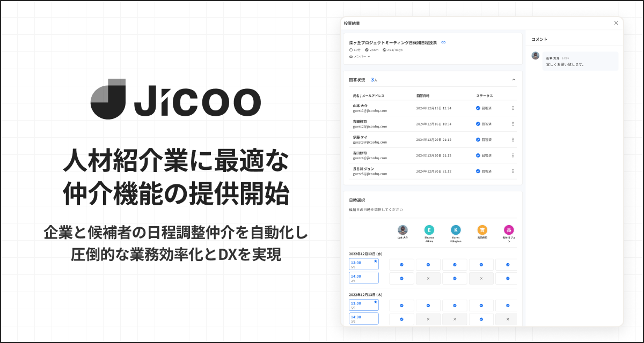
Task: Click commenter avatar in コメント panel
Action: 536,56
